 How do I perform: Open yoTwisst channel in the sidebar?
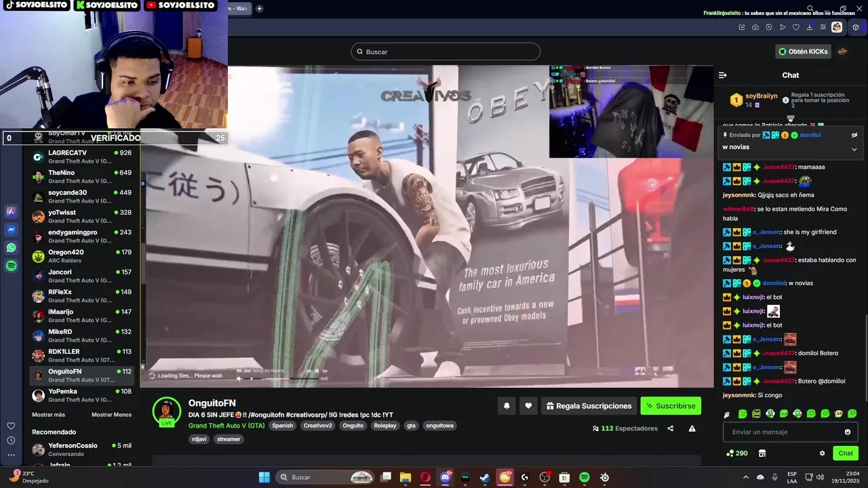82,216
